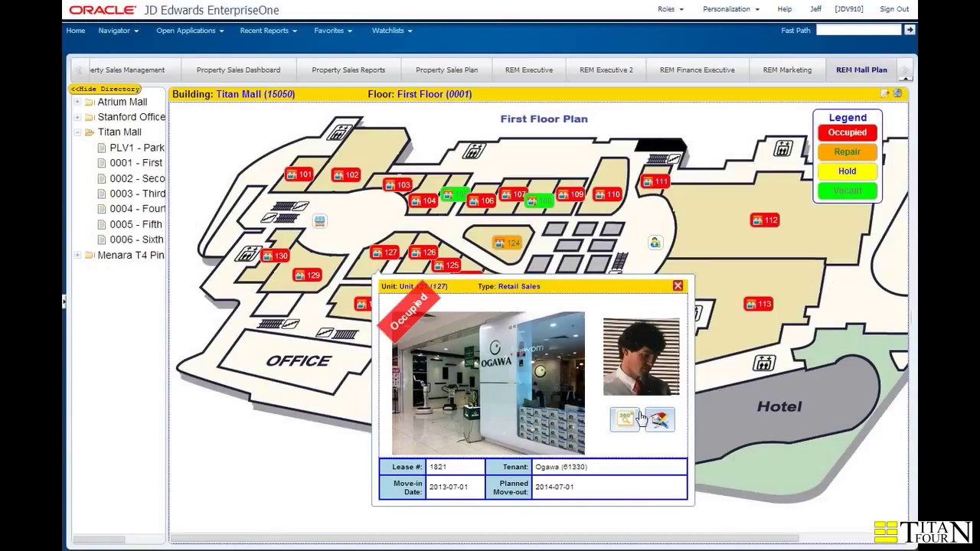Select the orange repair unit 124 marker
The image size is (980, 551).
click(508, 243)
